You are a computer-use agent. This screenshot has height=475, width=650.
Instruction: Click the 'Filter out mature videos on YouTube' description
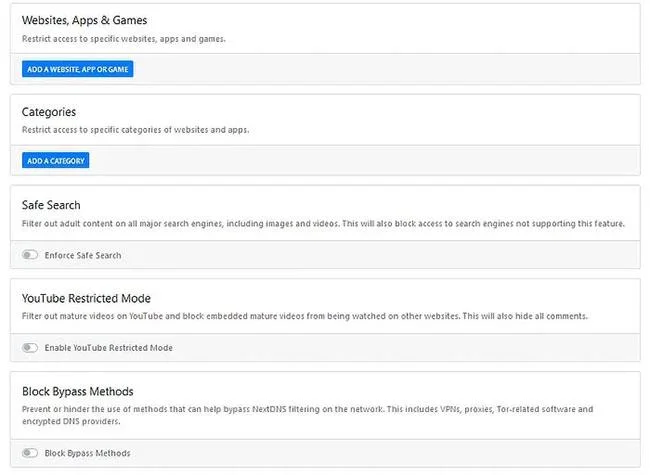coord(305,316)
